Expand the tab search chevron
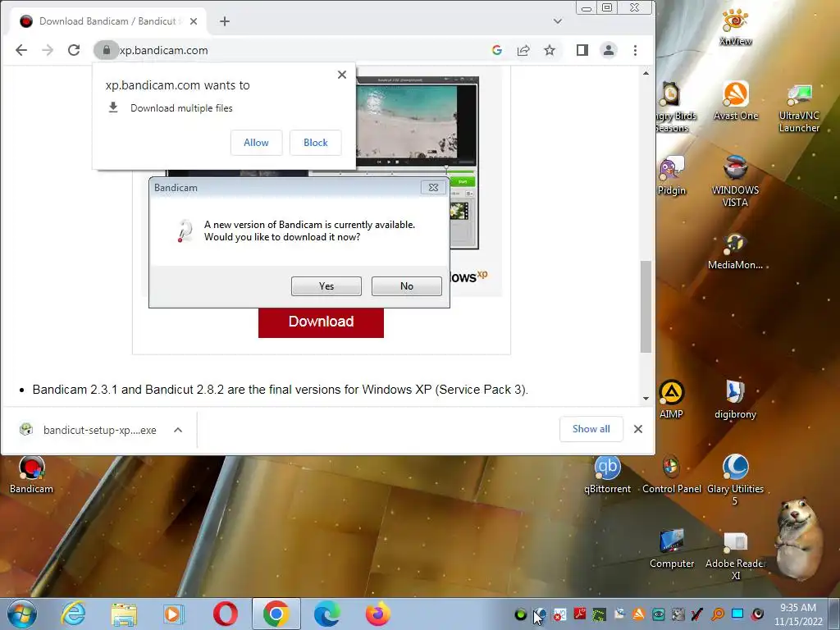The width and height of the screenshot is (840, 630). point(558,21)
